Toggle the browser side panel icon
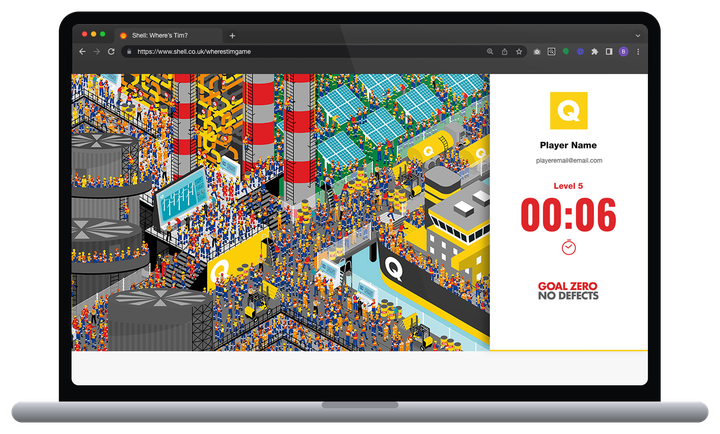720x434 pixels. click(x=609, y=52)
